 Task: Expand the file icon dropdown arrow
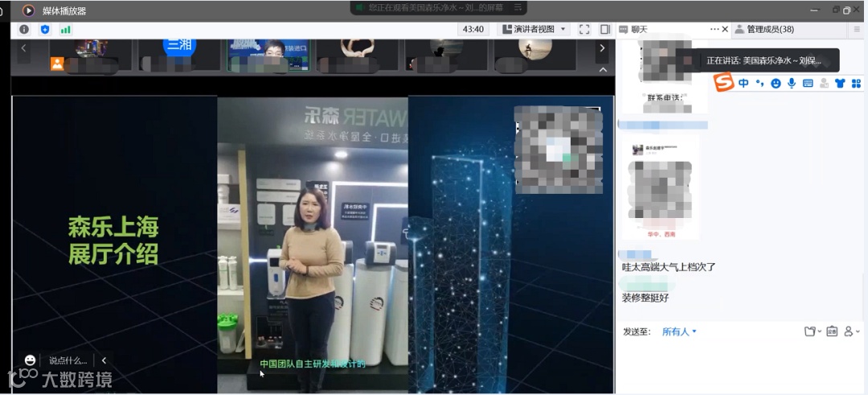click(x=819, y=331)
